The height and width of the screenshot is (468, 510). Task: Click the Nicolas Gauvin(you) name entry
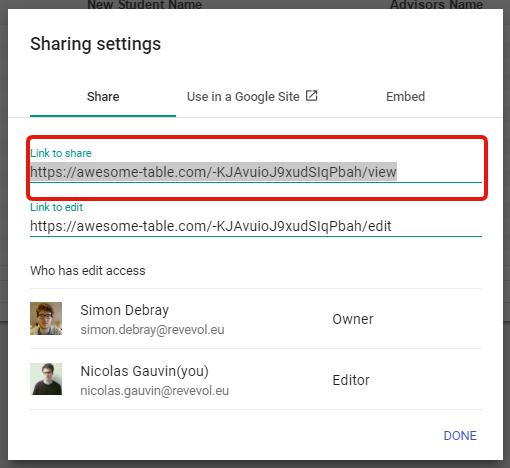[x=145, y=371]
